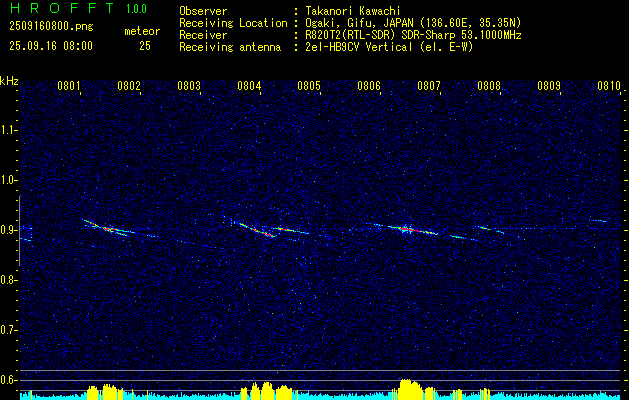Click the 1.0.0 version number
629x400 pixels.
[x=136, y=9]
